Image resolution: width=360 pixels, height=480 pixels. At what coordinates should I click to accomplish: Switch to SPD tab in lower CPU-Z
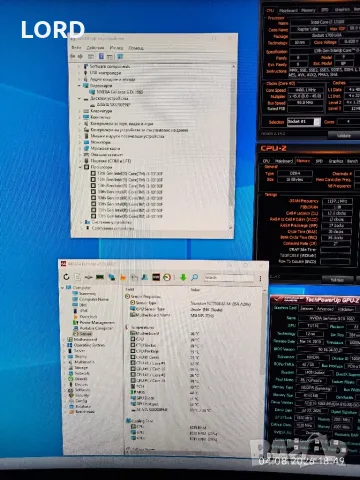[x=319, y=161]
